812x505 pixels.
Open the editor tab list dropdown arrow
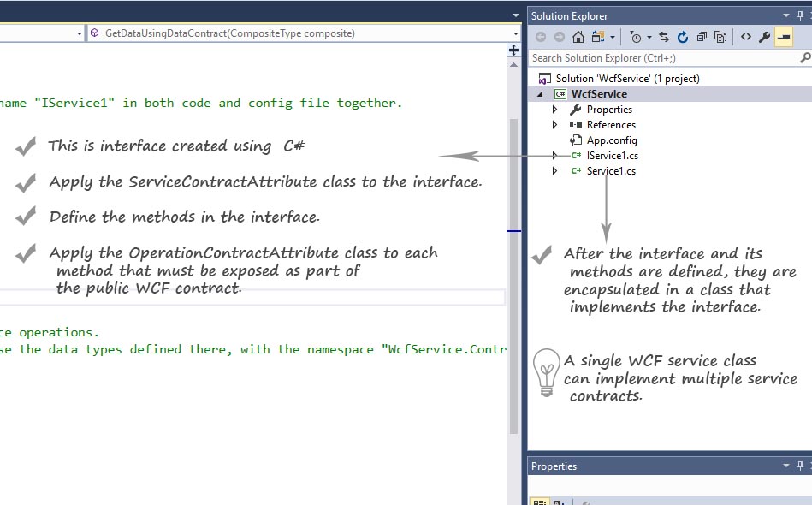515,15
